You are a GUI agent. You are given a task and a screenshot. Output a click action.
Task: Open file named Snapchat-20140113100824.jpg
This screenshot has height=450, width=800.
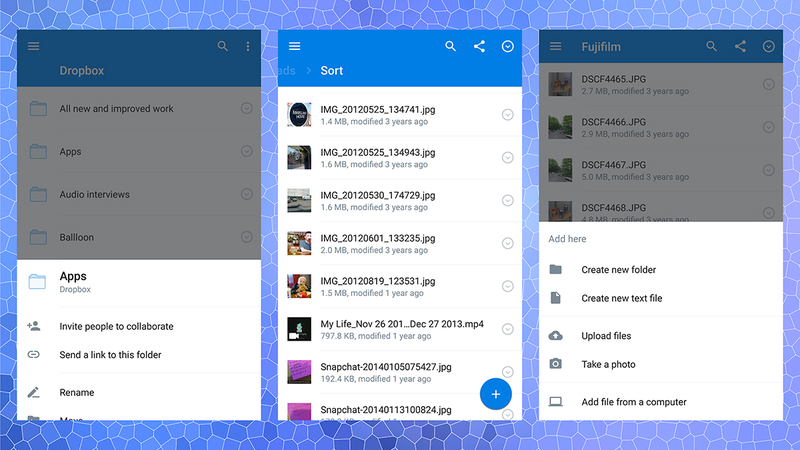[x=386, y=410]
